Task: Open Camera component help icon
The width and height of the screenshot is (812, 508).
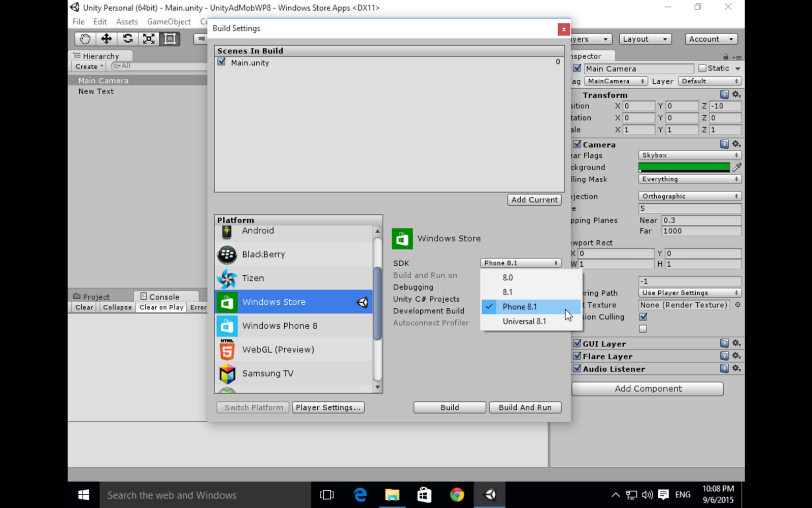Action: (x=724, y=144)
